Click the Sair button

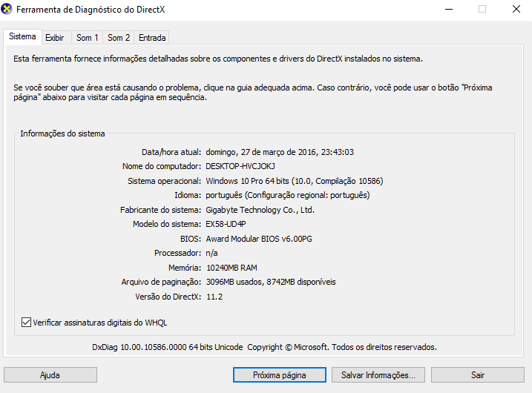[478, 375]
